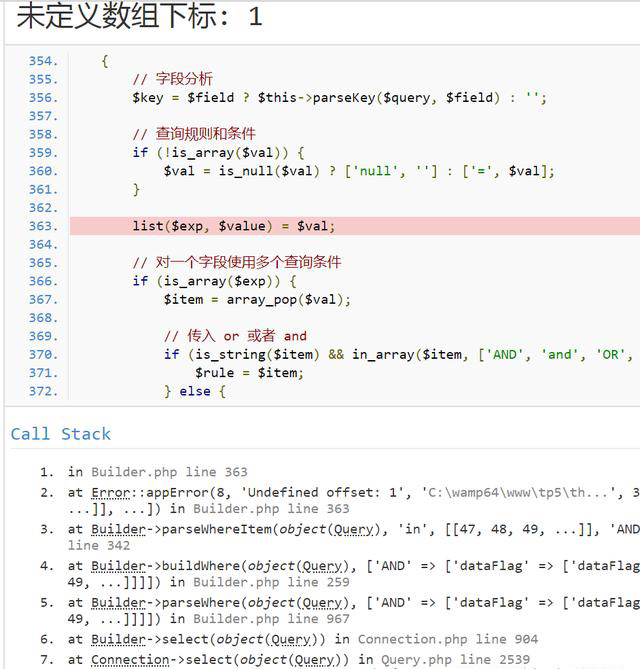Click line number 363

pyautogui.click(x=43, y=226)
